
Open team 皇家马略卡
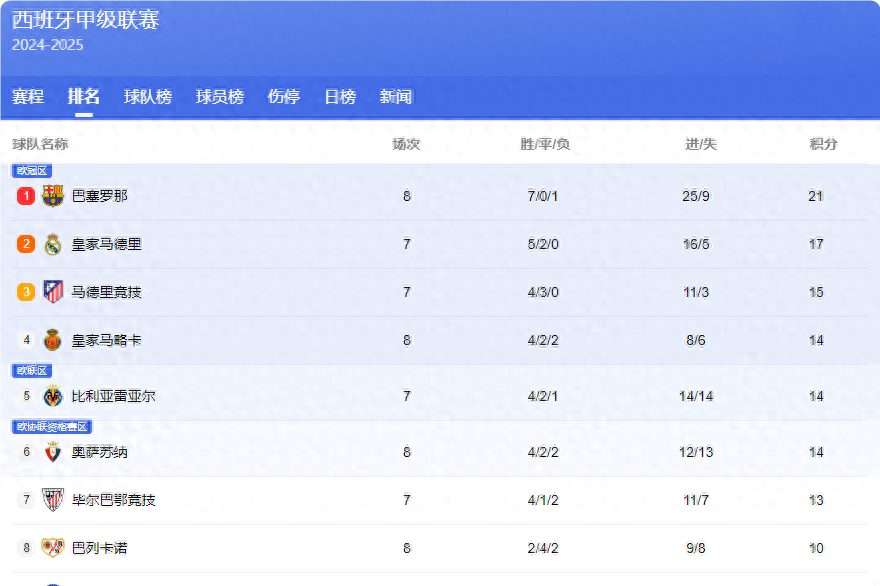107,340
